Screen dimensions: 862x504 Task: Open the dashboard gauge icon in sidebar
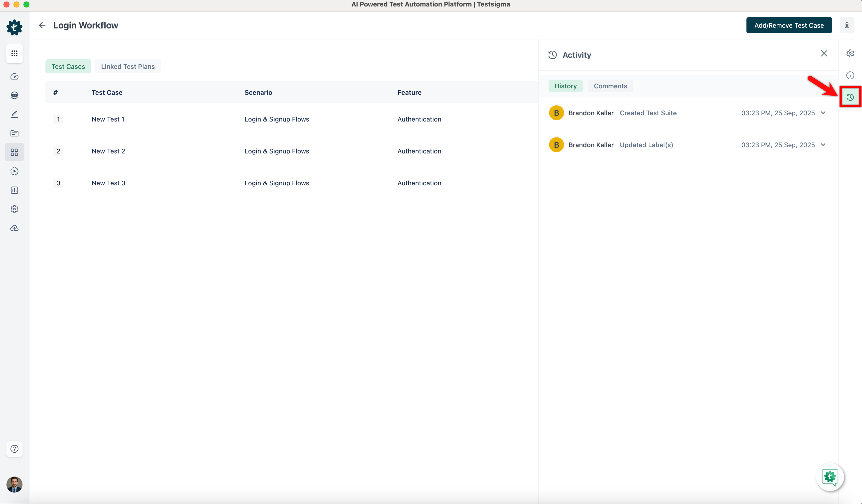pos(14,77)
